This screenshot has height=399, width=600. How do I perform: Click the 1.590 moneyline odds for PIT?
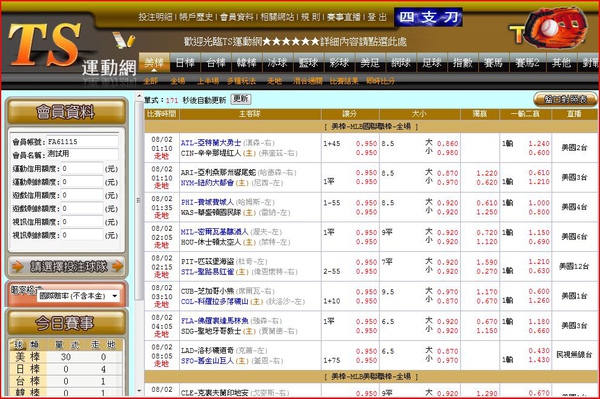(487, 262)
